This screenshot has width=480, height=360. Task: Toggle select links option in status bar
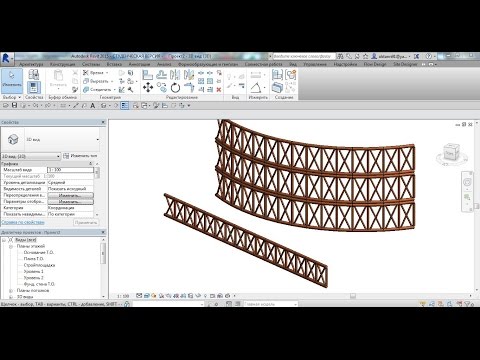423,304
